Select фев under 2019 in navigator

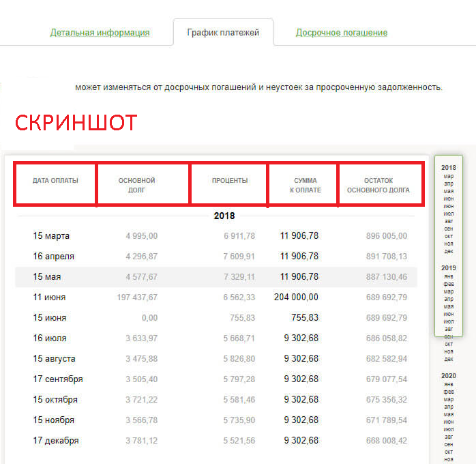coord(448,285)
